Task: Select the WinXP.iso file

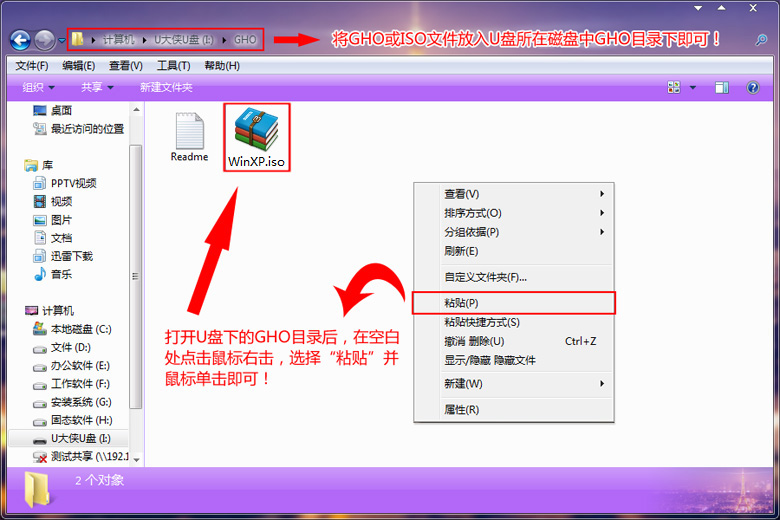Action: click(x=257, y=138)
